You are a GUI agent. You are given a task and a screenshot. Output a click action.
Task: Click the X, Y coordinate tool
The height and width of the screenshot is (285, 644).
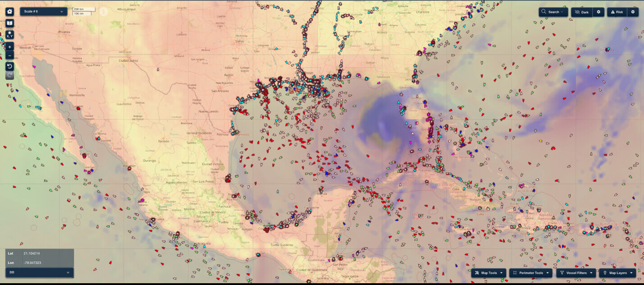coord(10,34)
